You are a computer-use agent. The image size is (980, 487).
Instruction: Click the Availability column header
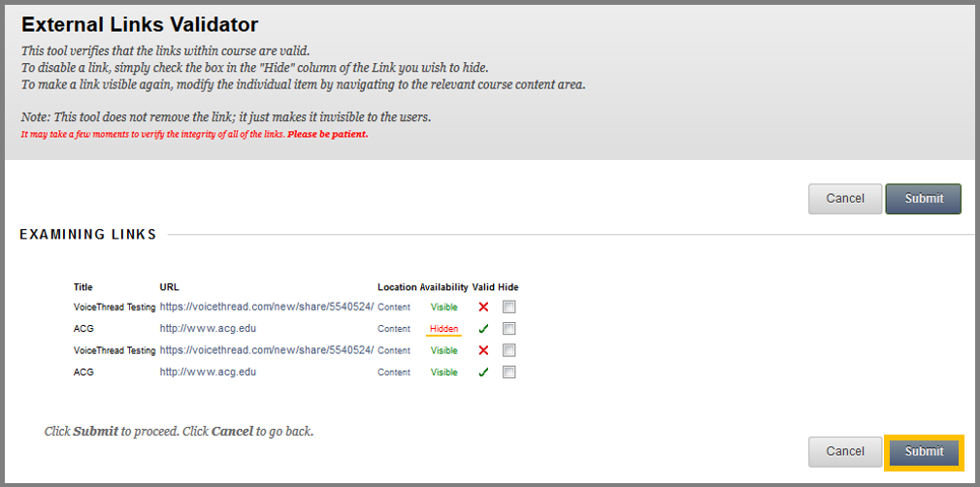pos(443,287)
